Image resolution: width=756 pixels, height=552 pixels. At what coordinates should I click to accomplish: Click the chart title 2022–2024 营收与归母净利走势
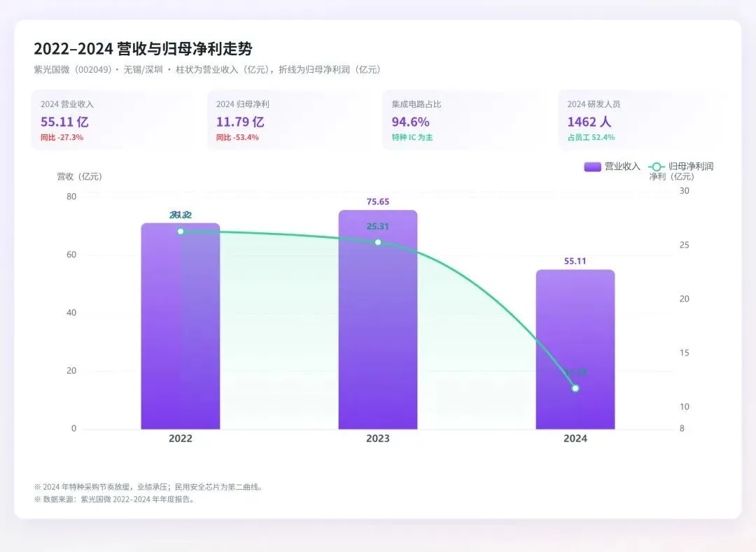click(143, 49)
